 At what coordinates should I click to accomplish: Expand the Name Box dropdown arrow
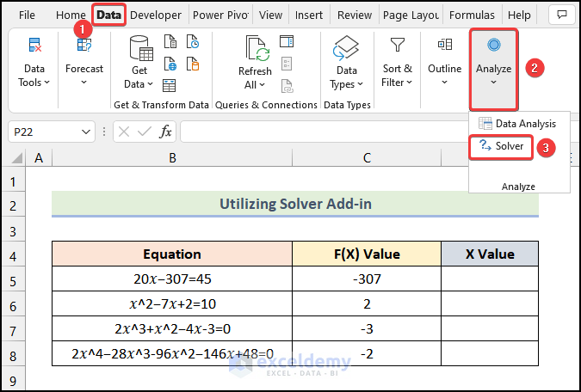click(x=85, y=132)
